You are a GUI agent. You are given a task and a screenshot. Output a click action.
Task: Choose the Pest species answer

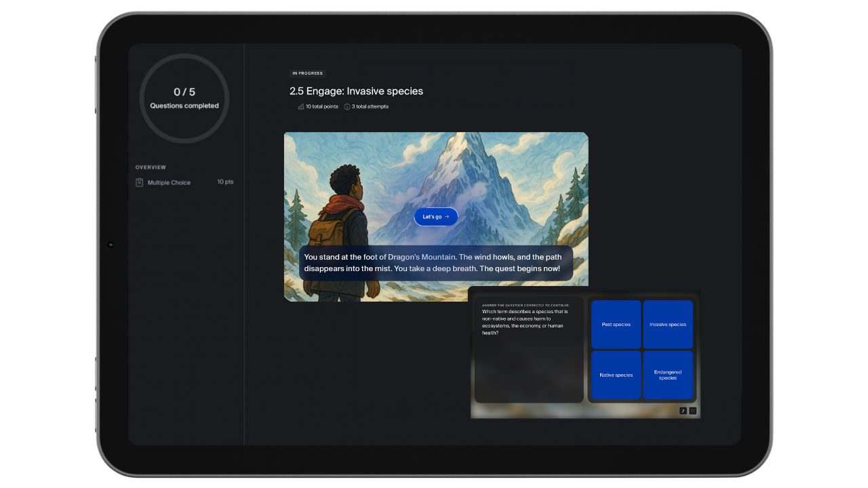(616, 325)
